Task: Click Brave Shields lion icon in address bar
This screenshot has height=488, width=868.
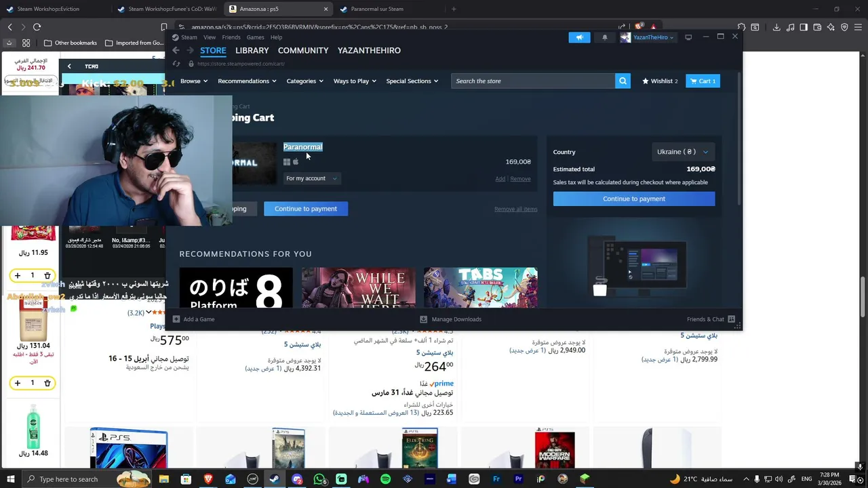Action: [639, 26]
